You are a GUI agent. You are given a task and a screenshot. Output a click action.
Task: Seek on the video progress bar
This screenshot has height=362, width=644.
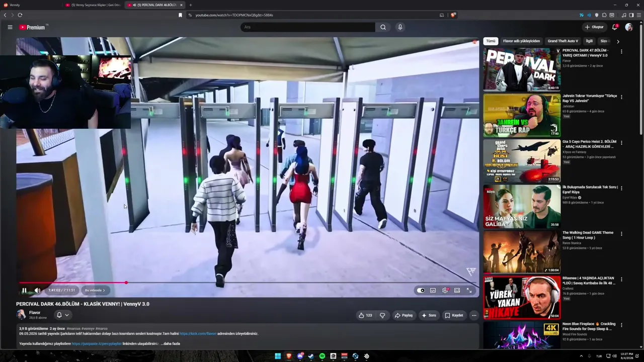[249, 283]
